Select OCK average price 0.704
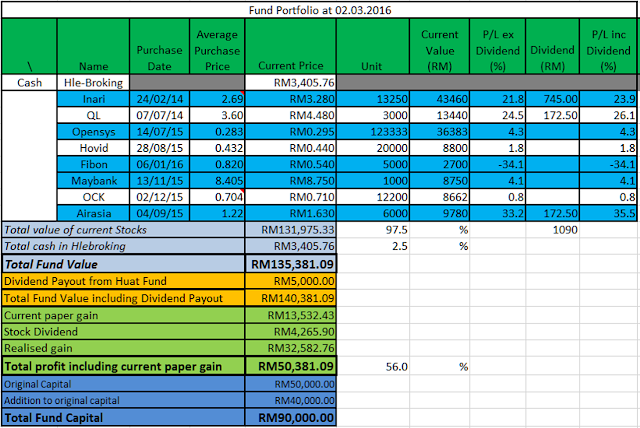The image size is (640, 428). pyautogui.click(x=217, y=197)
